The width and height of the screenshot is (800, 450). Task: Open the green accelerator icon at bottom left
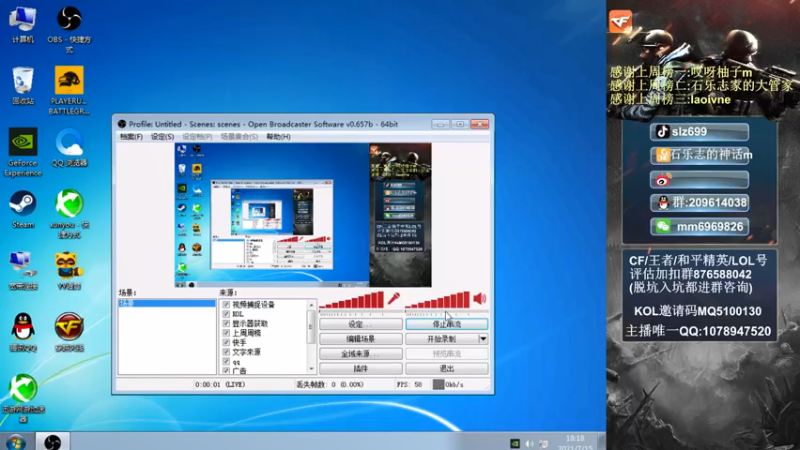click(22, 398)
